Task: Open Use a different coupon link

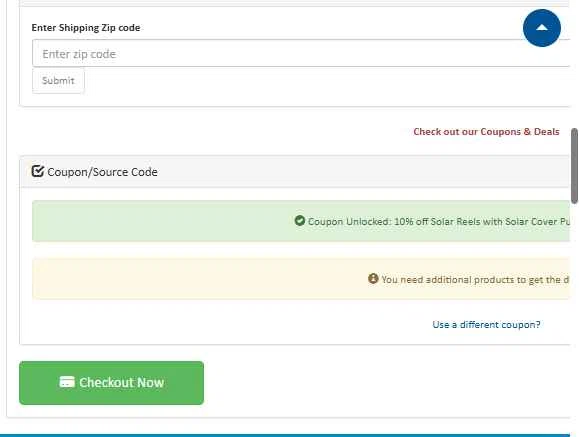Action: 486,325
